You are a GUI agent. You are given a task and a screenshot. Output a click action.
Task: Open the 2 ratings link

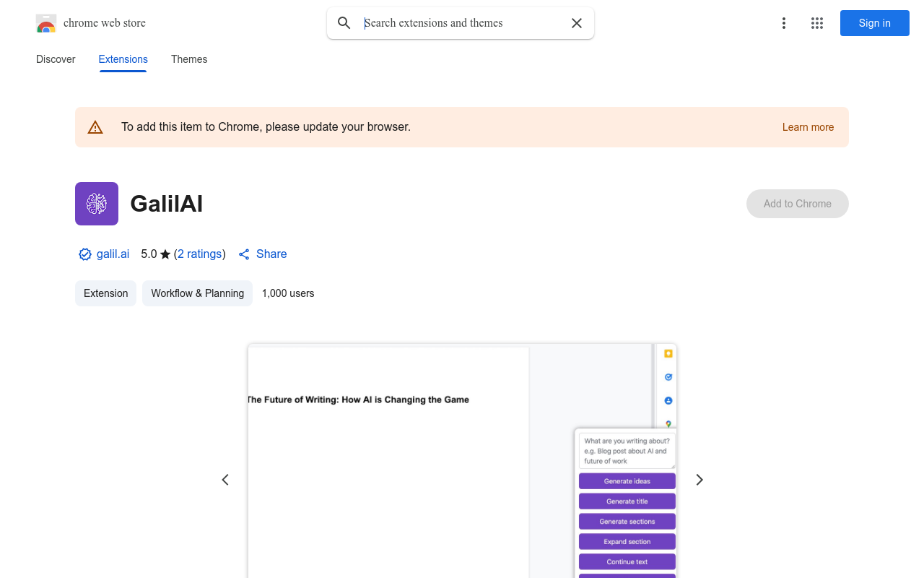[199, 254]
